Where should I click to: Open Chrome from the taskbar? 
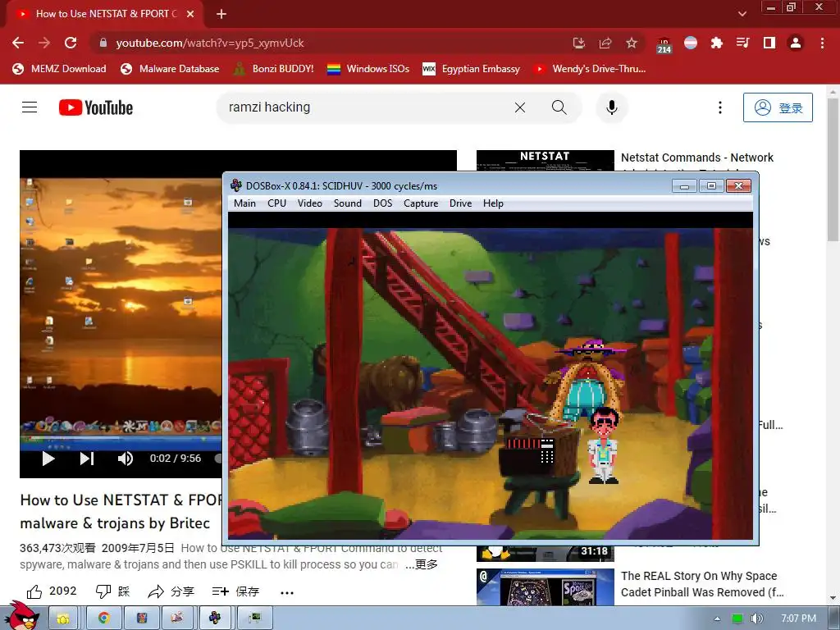pyautogui.click(x=104, y=619)
